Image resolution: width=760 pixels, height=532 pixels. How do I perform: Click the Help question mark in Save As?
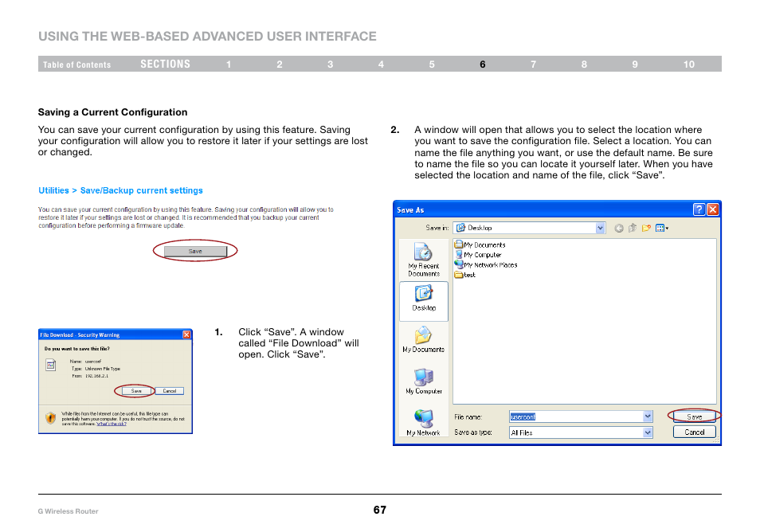click(x=699, y=209)
